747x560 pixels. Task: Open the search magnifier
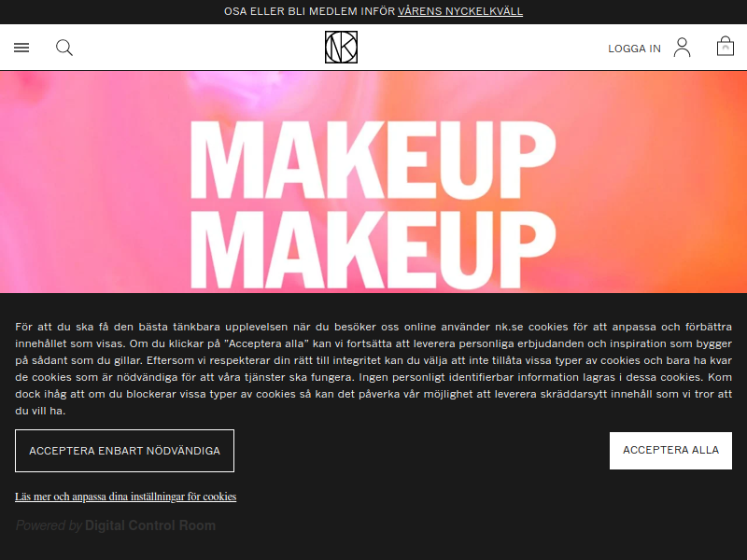pyautogui.click(x=64, y=48)
